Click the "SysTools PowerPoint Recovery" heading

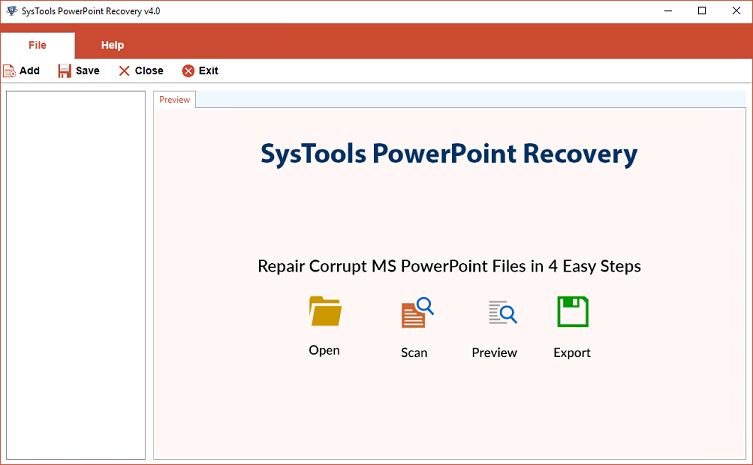pos(449,154)
